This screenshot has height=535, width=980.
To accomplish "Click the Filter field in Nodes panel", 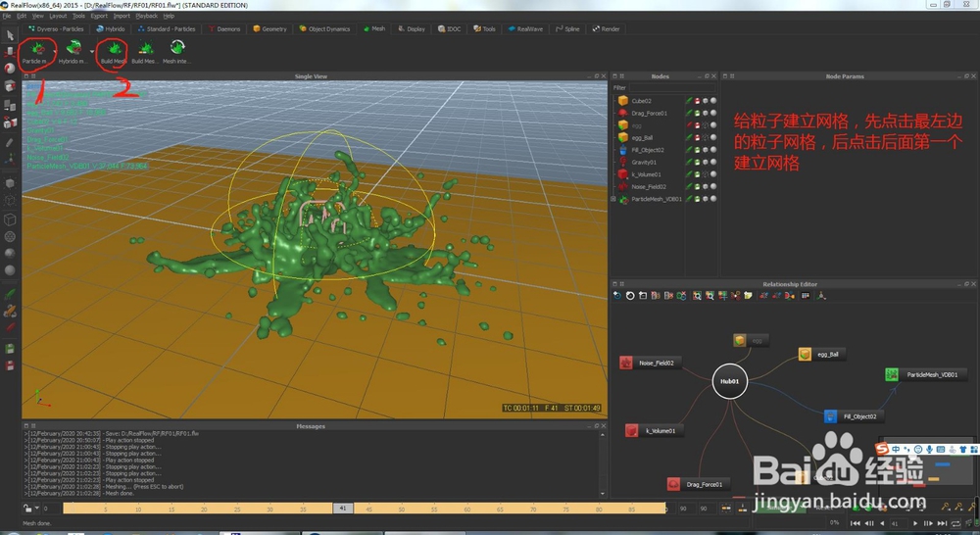I will pyautogui.click(x=672, y=88).
